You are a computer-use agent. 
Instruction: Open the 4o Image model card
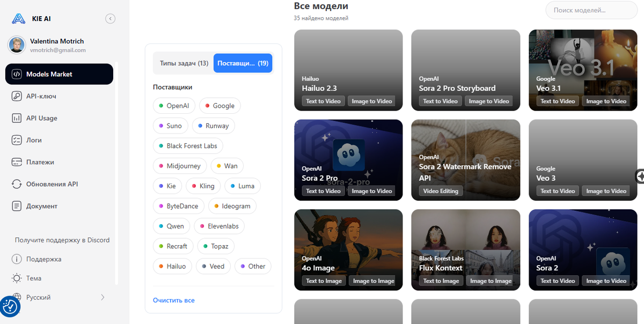[x=349, y=250]
